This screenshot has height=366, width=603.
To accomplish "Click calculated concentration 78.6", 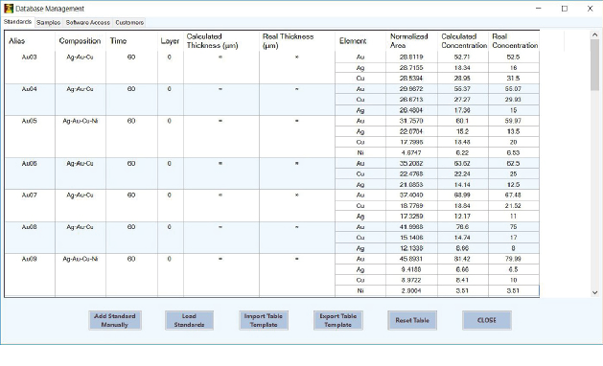I will point(463,227).
